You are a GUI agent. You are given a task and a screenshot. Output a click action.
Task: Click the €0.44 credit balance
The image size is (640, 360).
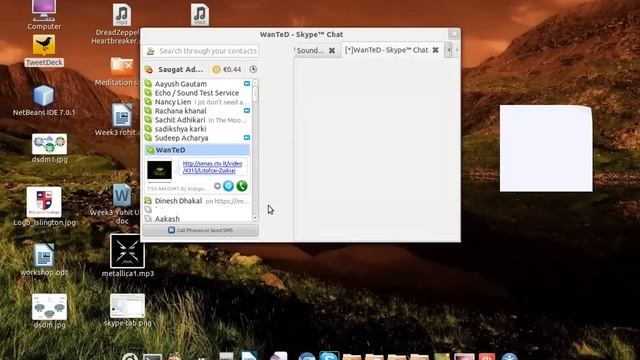(x=232, y=69)
